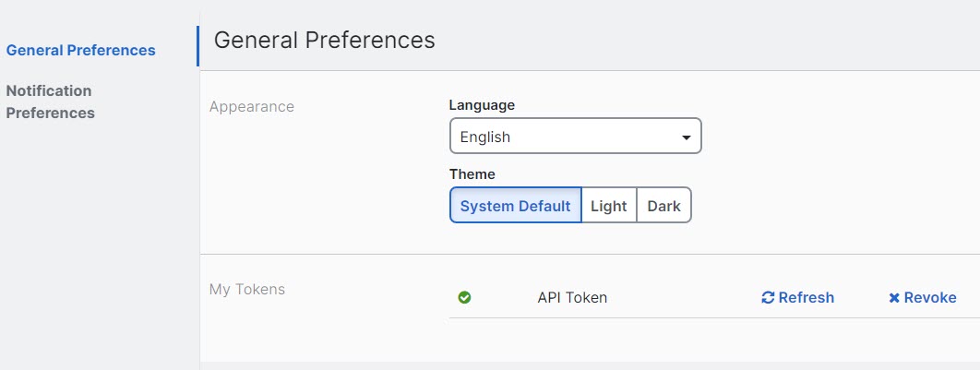Click the Language field label

(482, 104)
